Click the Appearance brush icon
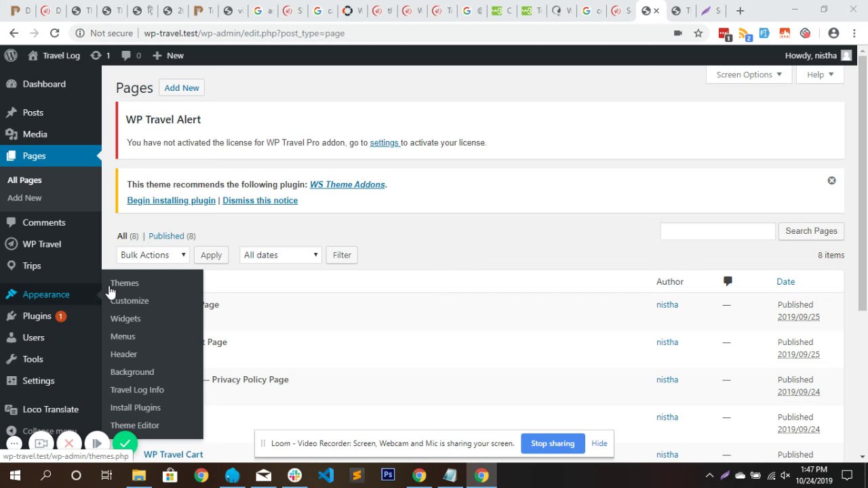Image resolution: width=868 pixels, height=488 pixels. coord(11,294)
